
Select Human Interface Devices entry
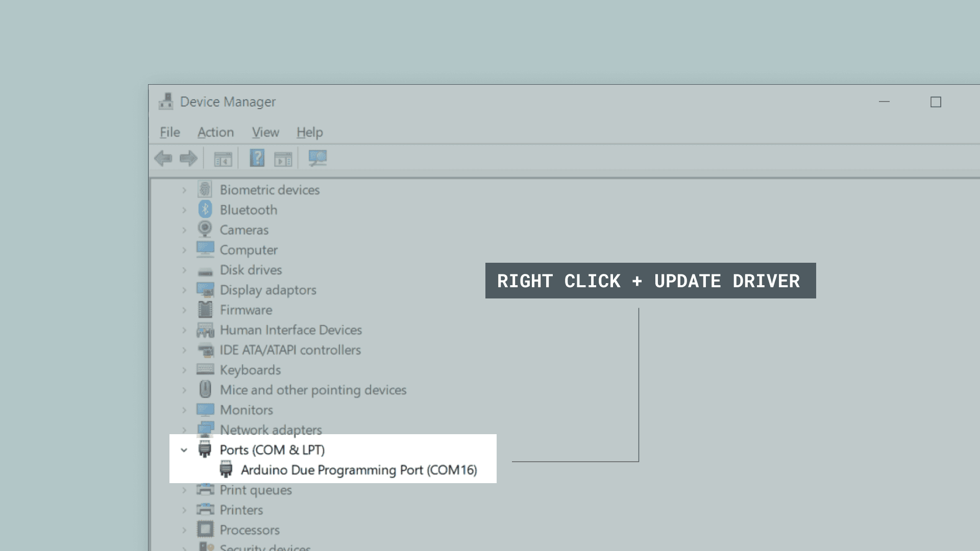290,330
